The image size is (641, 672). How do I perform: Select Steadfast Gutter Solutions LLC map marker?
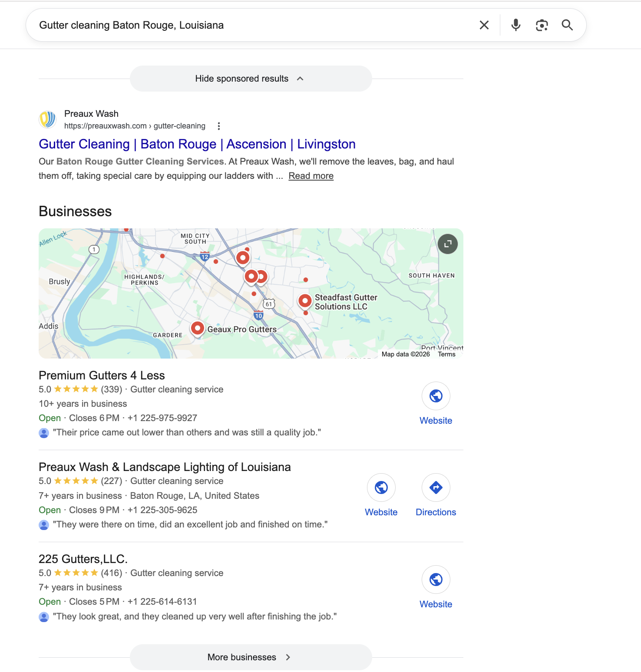click(305, 300)
